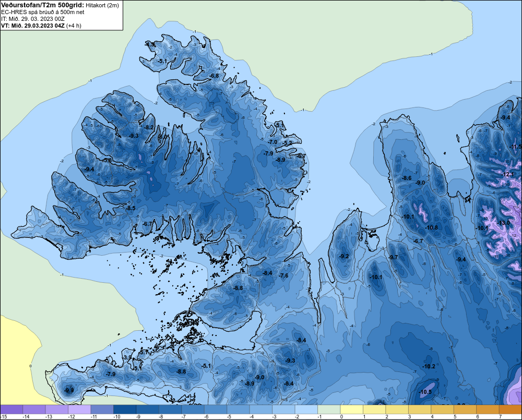Click the -13.0 temperature value on the map
The height and width of the screenshot is (420, 522).
click(x=503, y=223)
